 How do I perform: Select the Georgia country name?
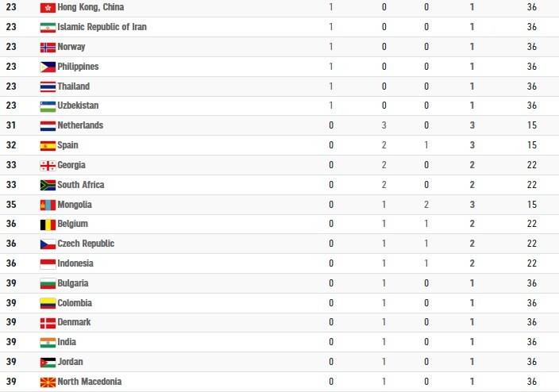tap(71, 165)
